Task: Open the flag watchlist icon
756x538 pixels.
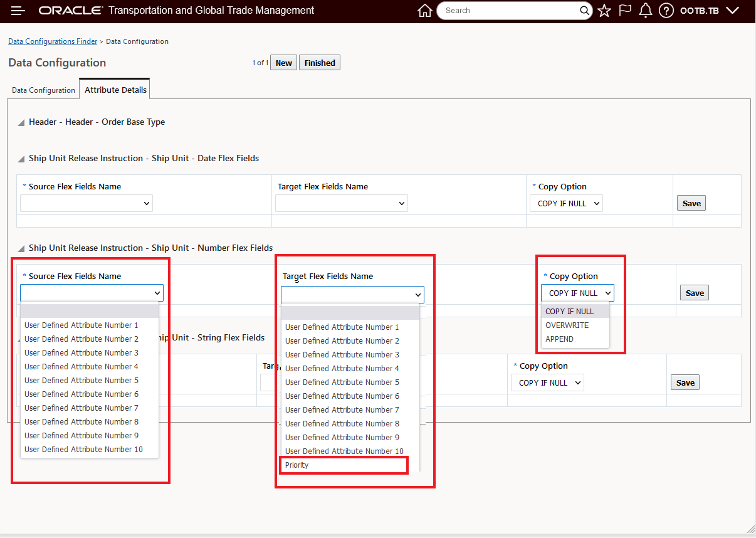Action: [625, 11]
